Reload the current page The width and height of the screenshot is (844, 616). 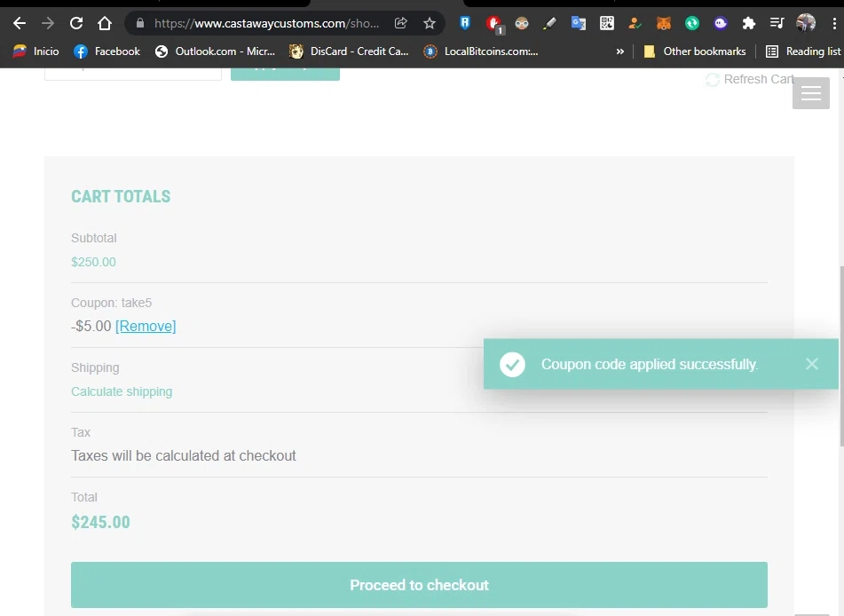tap(76, 23)
